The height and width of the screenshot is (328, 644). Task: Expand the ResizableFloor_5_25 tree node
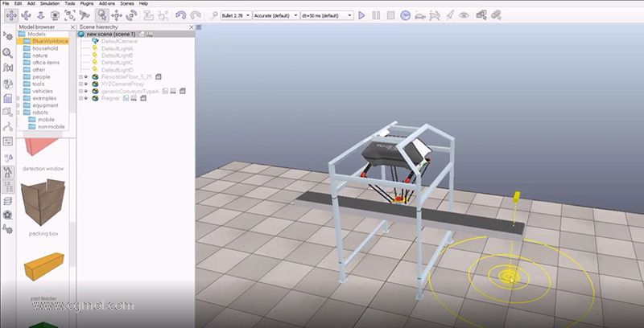(81, 76)
